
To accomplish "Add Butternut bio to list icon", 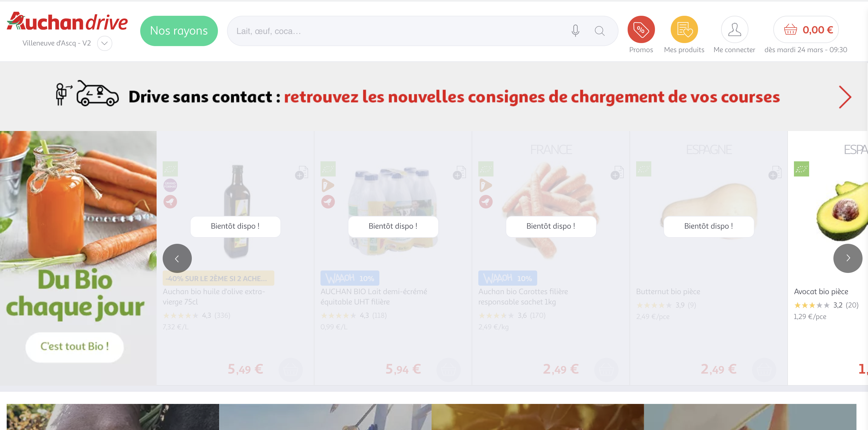I will click(775, 173).
